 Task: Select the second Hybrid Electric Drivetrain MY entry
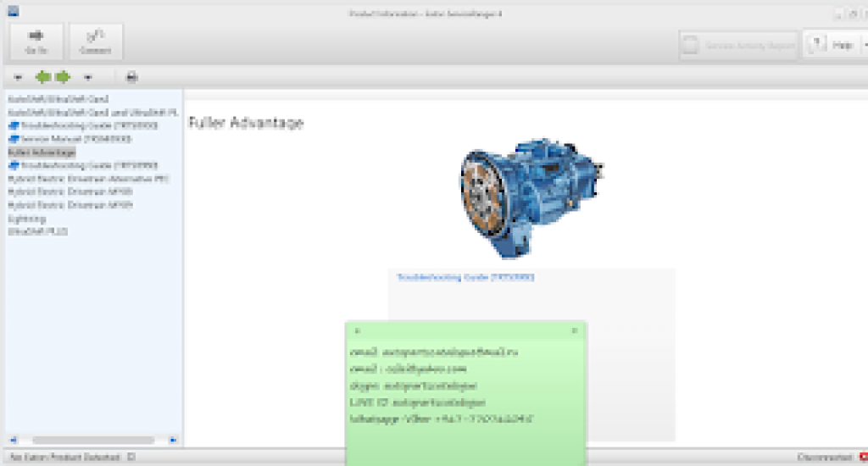coord(70,205)
